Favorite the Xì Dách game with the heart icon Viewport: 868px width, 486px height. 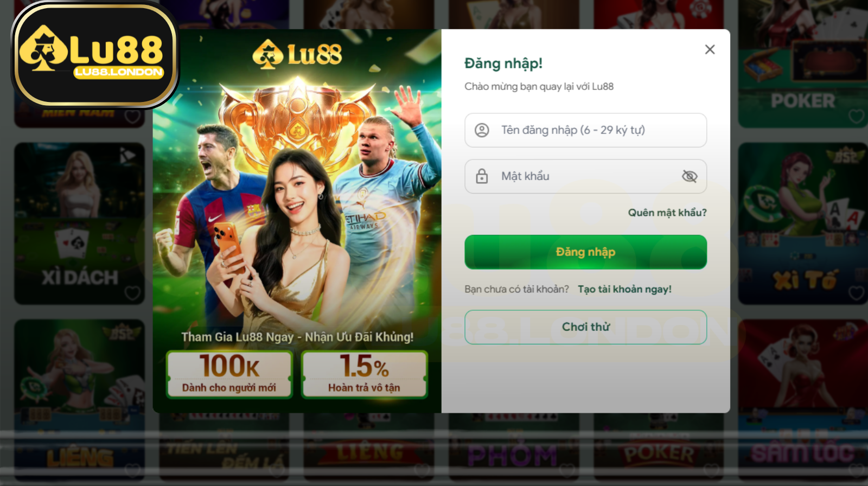132,293
